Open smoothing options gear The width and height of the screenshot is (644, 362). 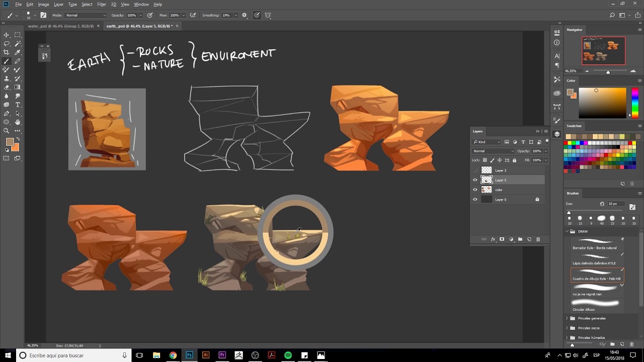coord(245,15)
